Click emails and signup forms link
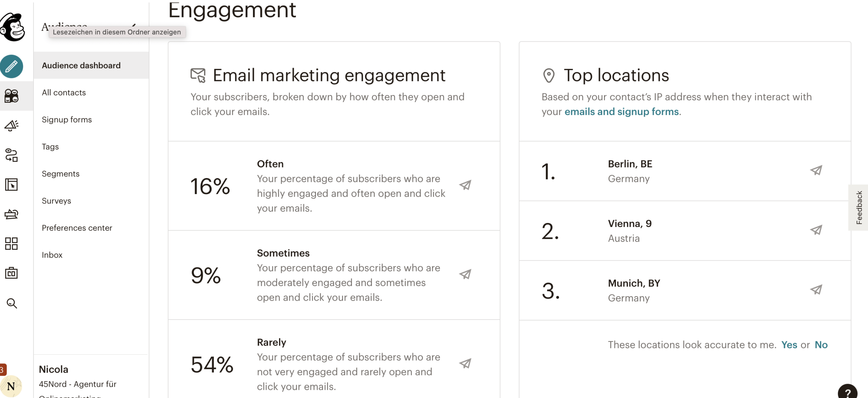This screenshot has width=868, height=398. [x=622, y=112]
